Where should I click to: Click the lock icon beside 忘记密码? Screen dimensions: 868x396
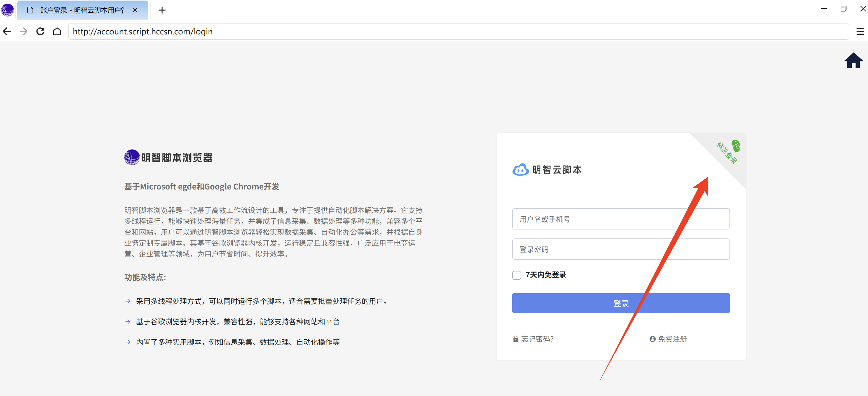point(516,339)
